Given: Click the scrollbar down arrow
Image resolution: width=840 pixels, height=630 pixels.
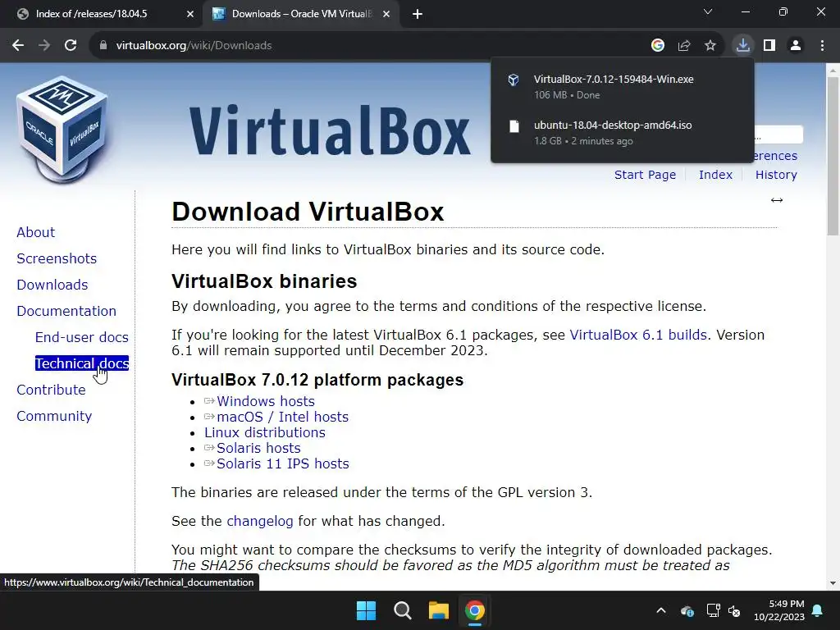Looking at the screenshot, I should coord(833,583).
